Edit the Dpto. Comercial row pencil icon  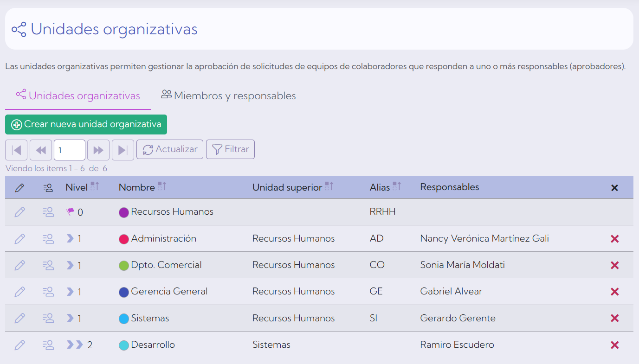[x=19, y=265]
